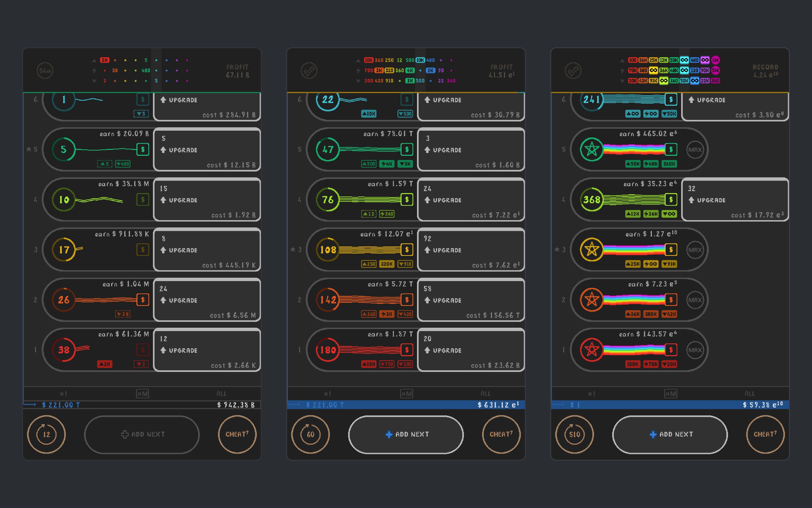The height and width of the screenshot is (508, 812).
Task: Click the magenta 1M badge in right header
Action: 715,60
